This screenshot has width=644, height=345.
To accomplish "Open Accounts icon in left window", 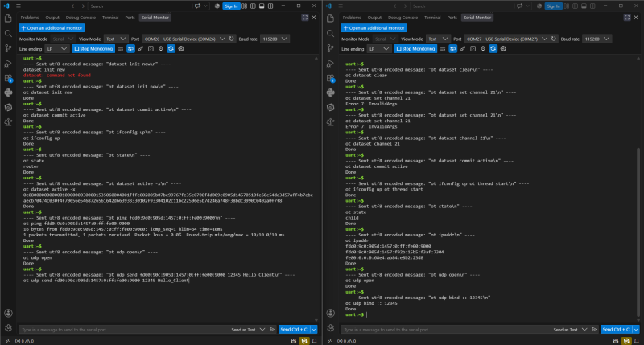I will [8, 313].
